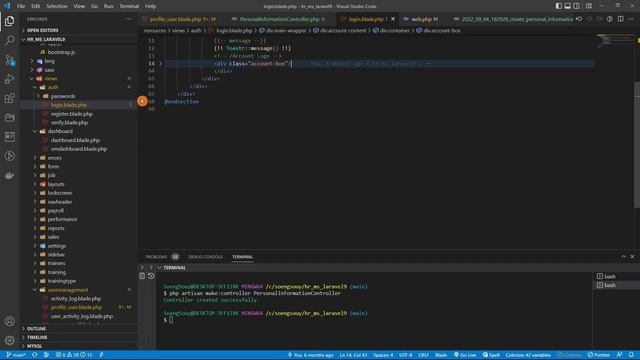Viewport: 640px width, 360px height.
Task: Open the Manage gear icon
Action: (9, 340)
